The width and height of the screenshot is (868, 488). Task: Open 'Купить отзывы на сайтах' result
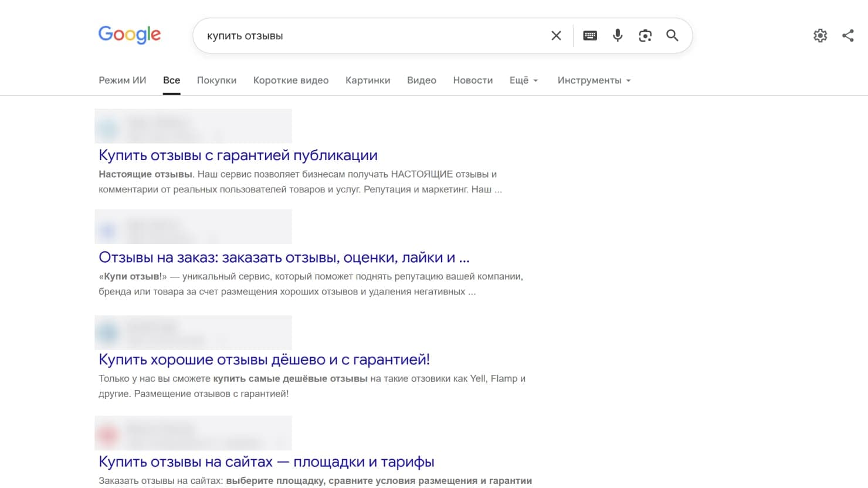coord(266,462)
